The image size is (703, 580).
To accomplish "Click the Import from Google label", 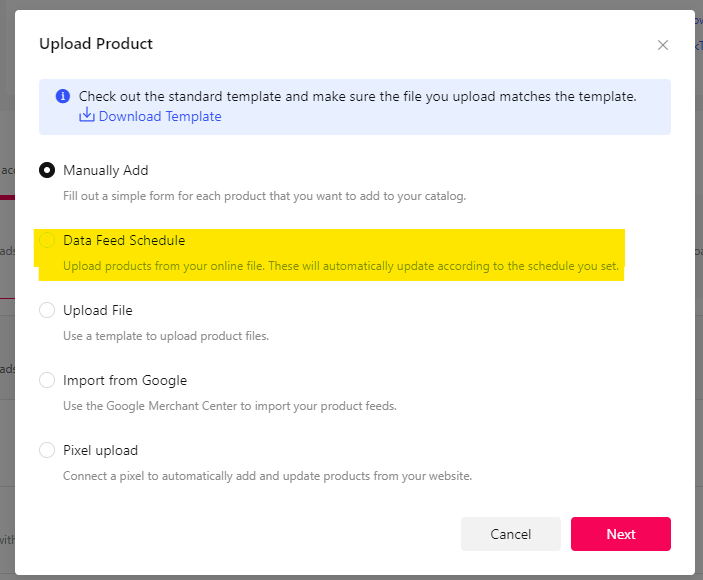I will click(125, 381).
